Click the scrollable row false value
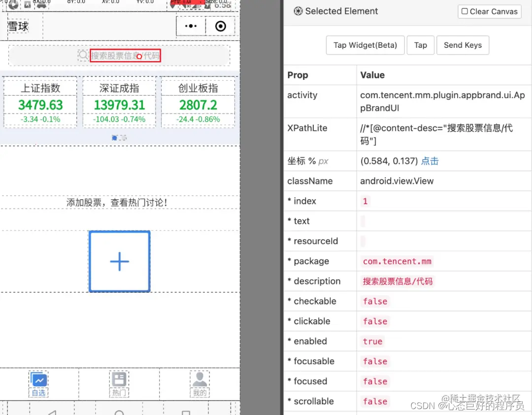This screenshot has height=415, width=532. (375, 401)
